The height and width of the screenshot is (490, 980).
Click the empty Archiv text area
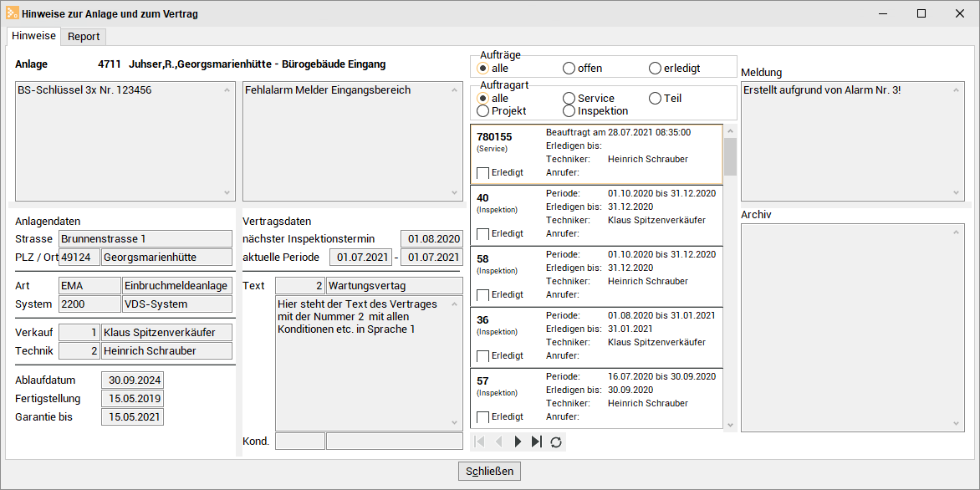[852, 328]
